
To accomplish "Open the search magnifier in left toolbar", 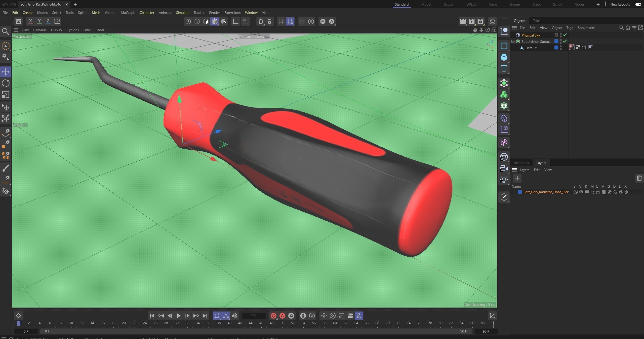I will point(6,31).
